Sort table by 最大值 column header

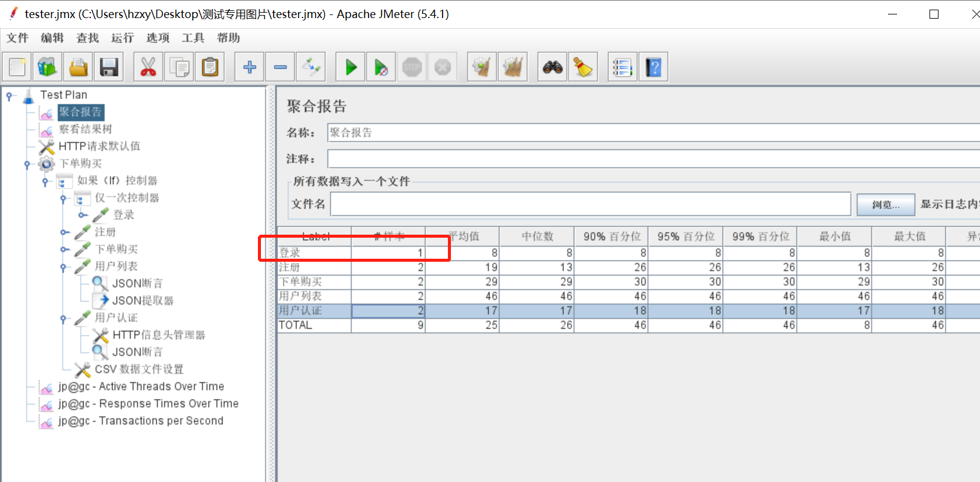pyautogui.click(x=910, y=236)
